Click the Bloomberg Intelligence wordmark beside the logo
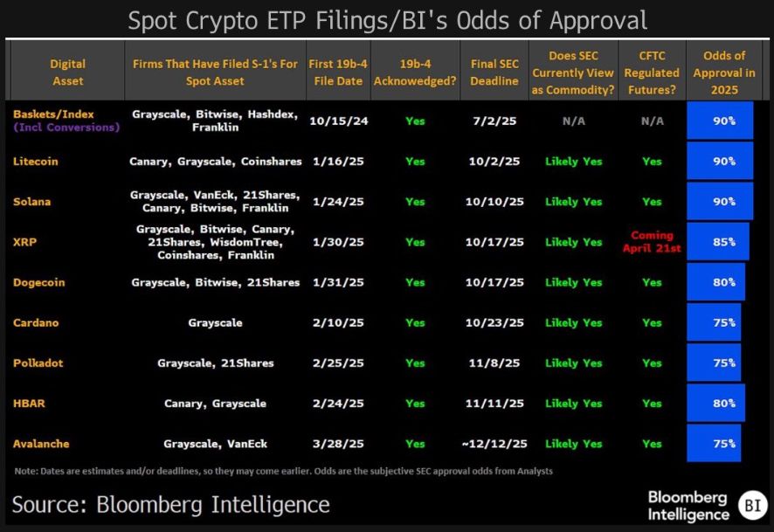This screenshot has width=774, height=532. pos(688,506)
